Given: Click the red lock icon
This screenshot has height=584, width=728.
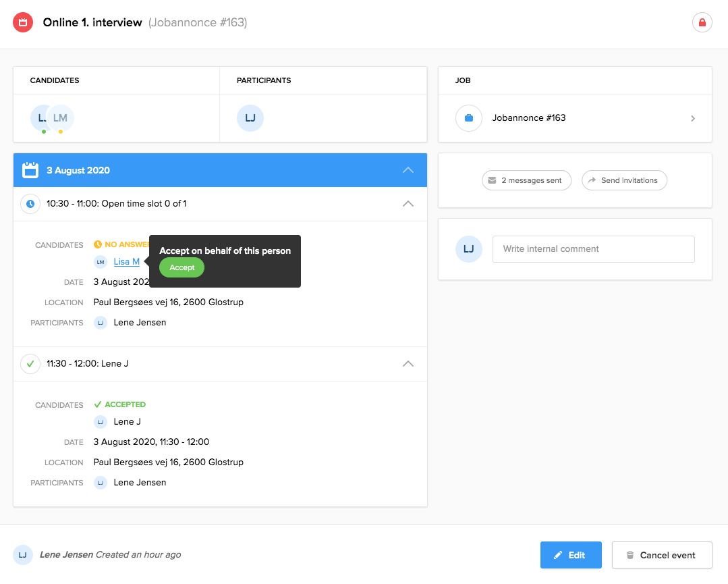Looking at the screenshot, I should click(x=702, y=23).
